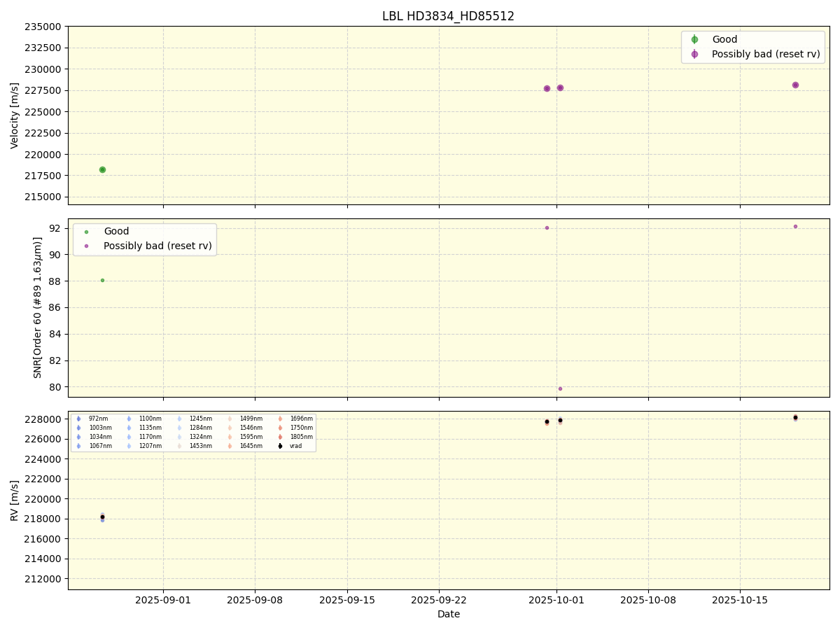Click the 2025-10-08 date tick label

(x=648, y=600)
